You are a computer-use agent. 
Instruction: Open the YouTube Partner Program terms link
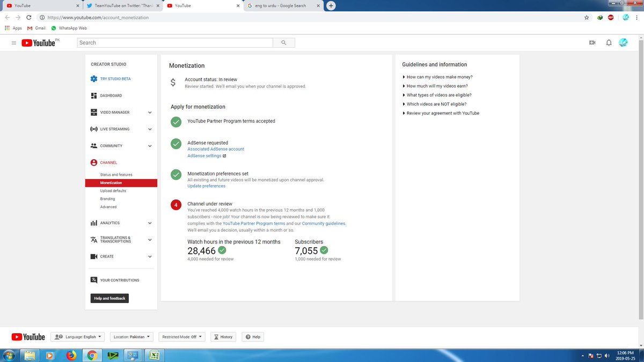pos(254,223)
